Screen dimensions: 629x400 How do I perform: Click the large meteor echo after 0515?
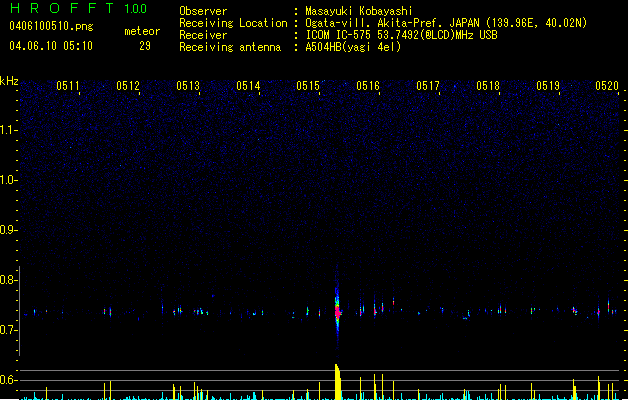(x=337, y=310)
